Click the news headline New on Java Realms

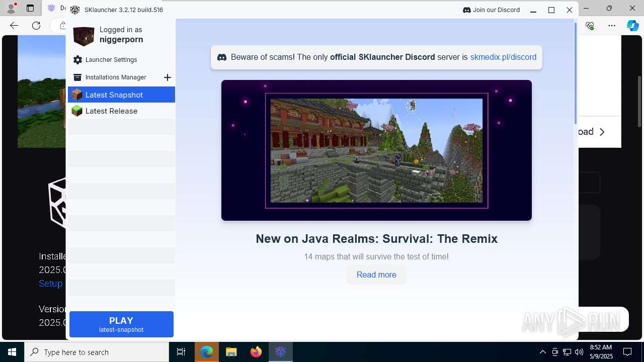coord(376,239)
